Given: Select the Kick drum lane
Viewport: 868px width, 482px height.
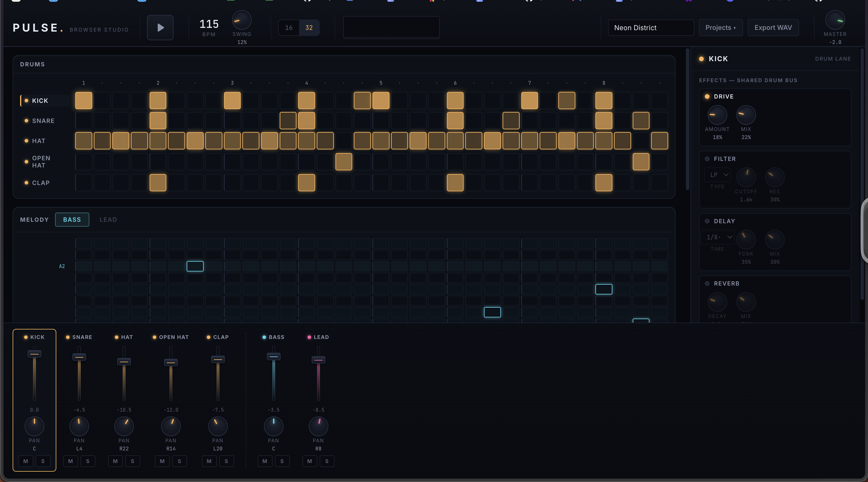Looking at the screenshot, I should (x=45, y=101).
